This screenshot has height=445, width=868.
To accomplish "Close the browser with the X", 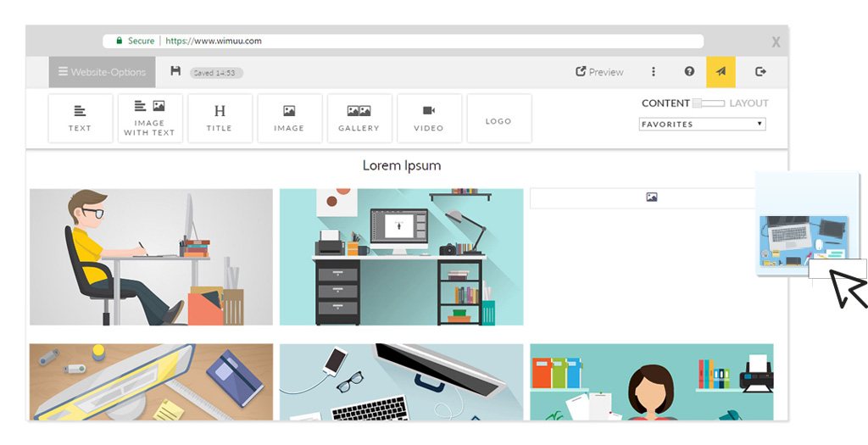I will click(x=776, y=42).
